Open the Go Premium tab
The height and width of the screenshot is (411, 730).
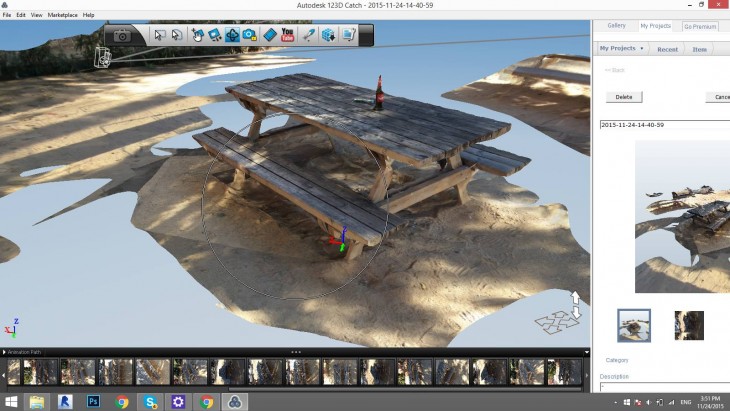(701, 26)
